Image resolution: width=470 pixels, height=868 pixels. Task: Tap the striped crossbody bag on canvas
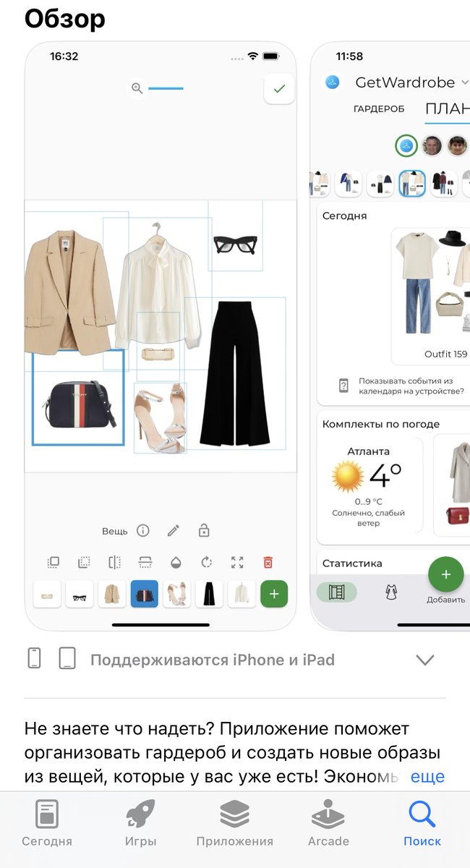tap(78, 405)
